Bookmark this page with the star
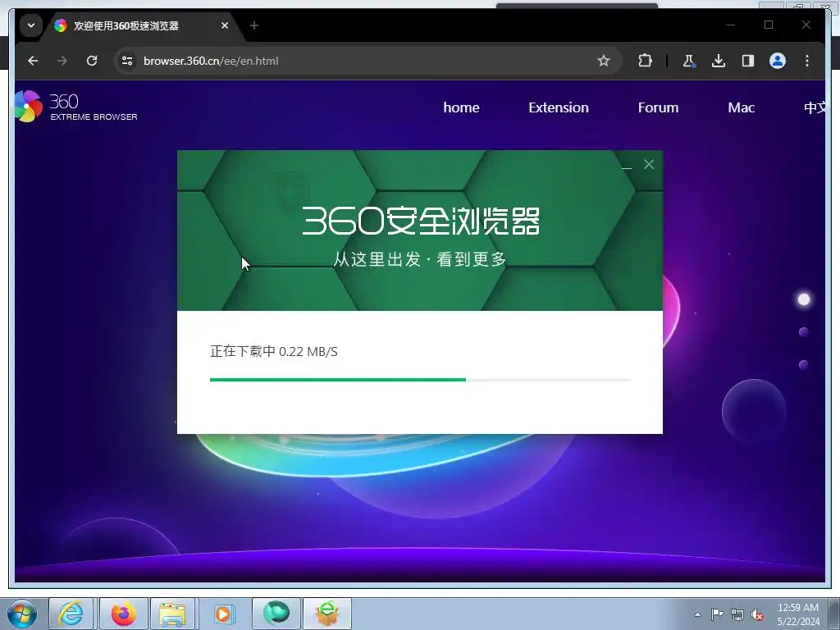This screenshot has height=630, width=840. pyautogui.click(x=604, y=61)
